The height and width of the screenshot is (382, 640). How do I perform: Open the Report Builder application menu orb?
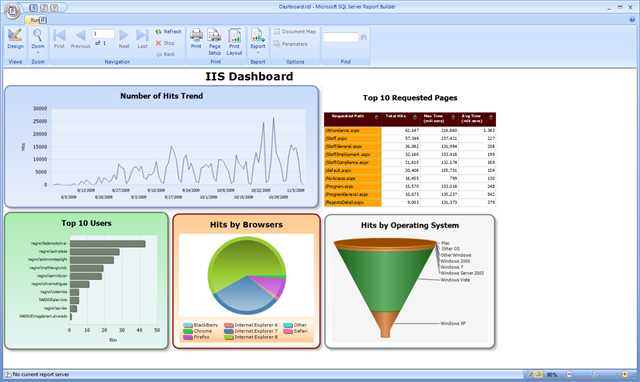12,11
